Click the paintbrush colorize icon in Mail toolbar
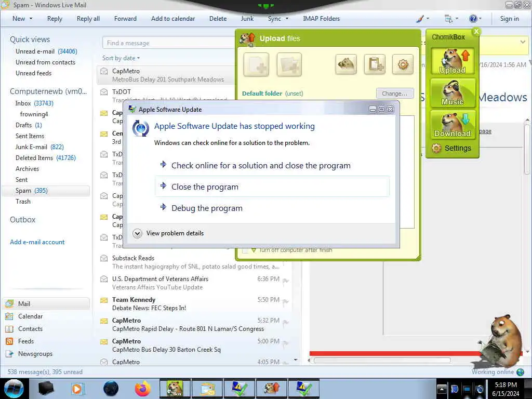Image resolution: width=532 pixels, height=399 pixels. pyautogui.click(x=420, y=19)
